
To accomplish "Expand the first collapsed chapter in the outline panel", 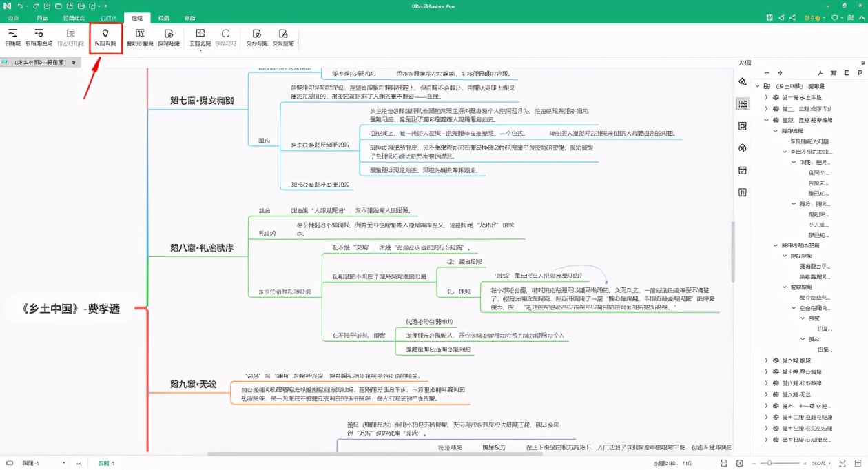I will pos(765,98).
